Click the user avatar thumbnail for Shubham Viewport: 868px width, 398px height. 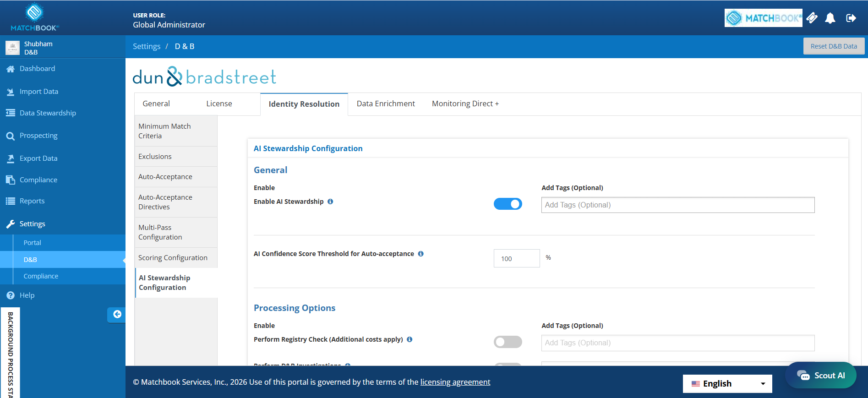(12, 48)
